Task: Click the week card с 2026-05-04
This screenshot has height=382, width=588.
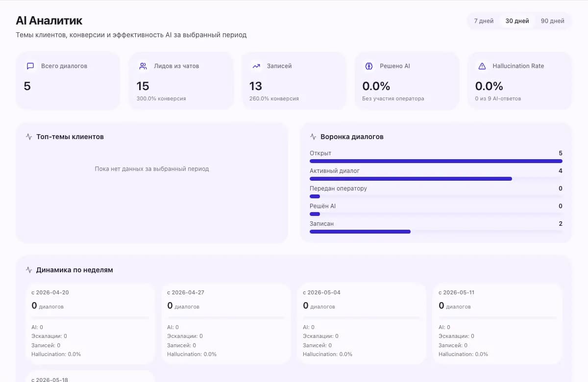Action: tap(362, 324)
